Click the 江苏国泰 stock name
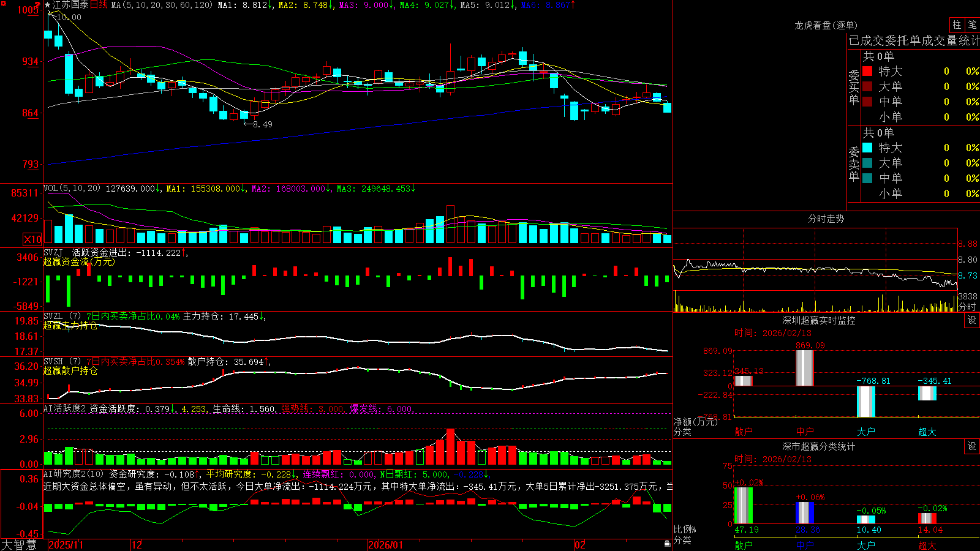Screen dimensions: 980x551 [70, 5]
